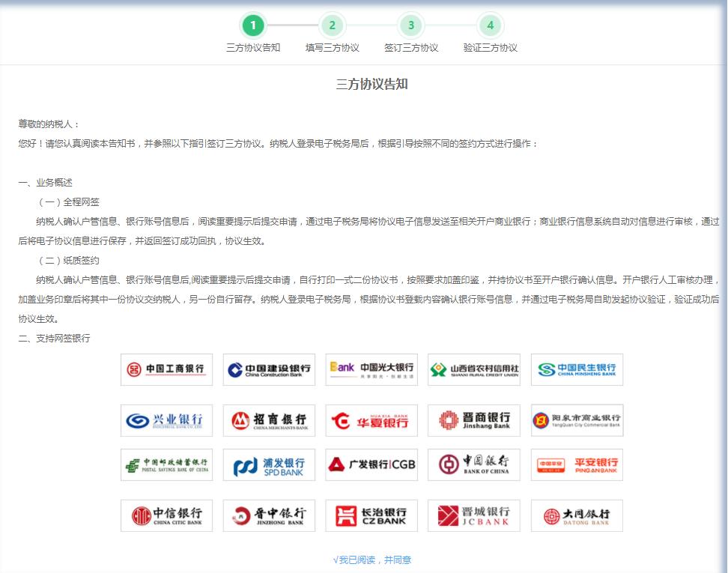The width and height of the screenshot is (728, 573).
Task: Select the 华夏银行 logo
Action: (x=371, y=420)
